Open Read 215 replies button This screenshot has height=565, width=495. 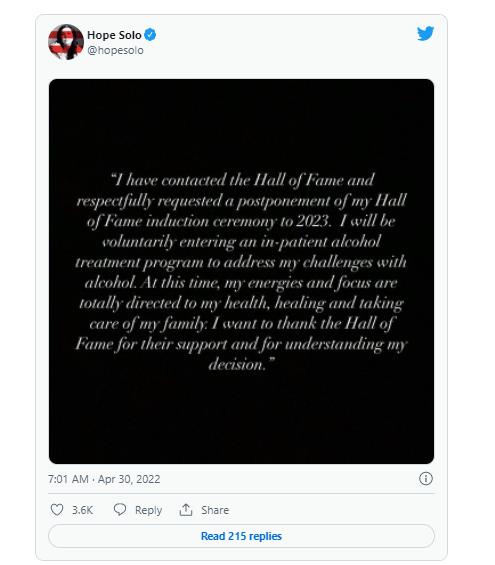241,536
